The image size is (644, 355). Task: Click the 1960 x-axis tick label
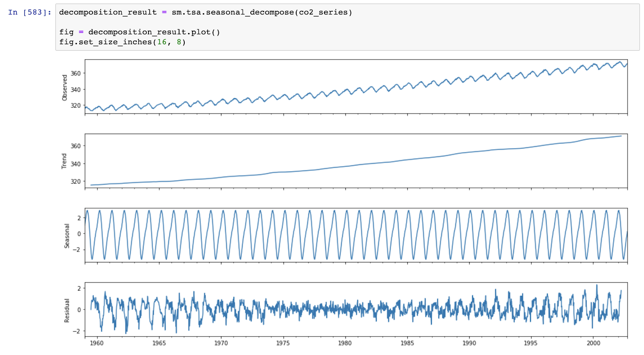point(97,343)
